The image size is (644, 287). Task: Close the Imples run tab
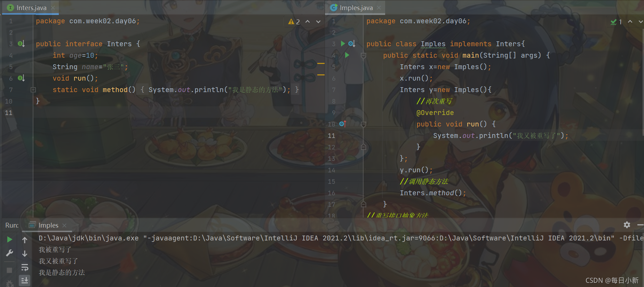pos(64,225)
